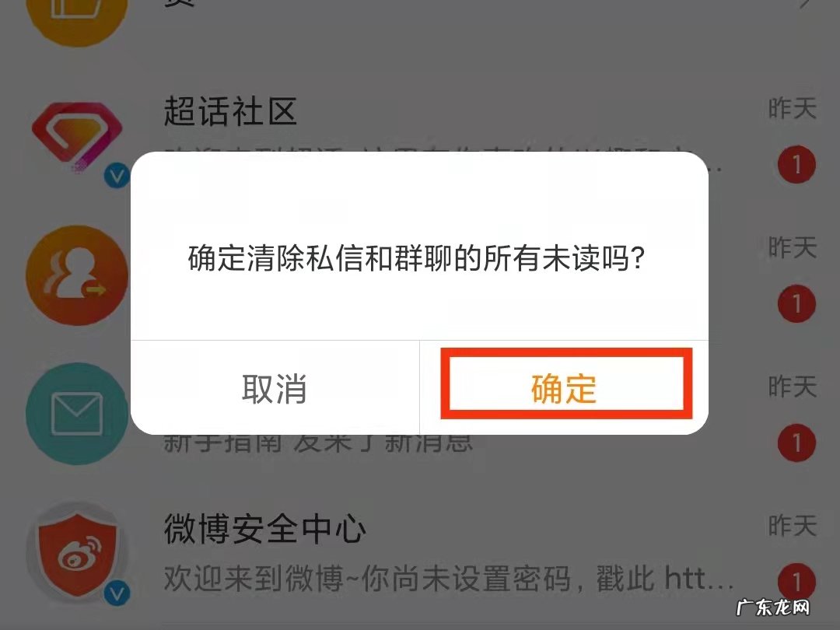840x630 pixels.
Task: Tap the unread badge beside 微博安全中心
Action: coord(796,582)
